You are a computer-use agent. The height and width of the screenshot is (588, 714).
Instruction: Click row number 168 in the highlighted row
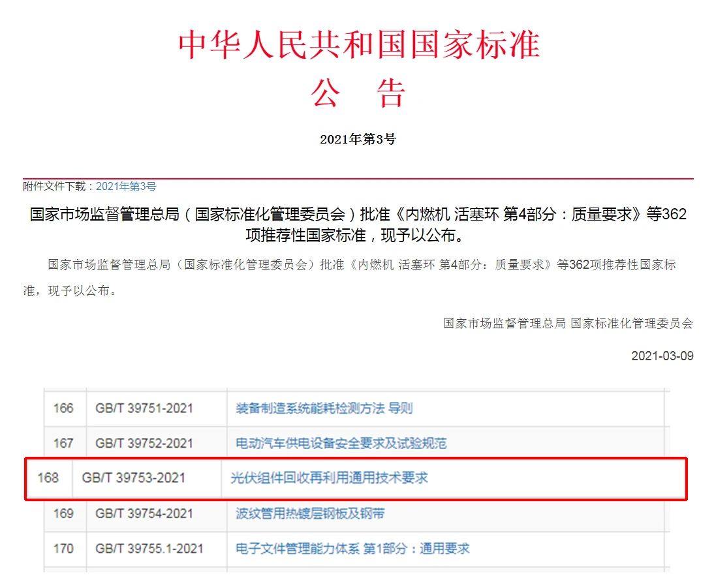click(48, 478)
